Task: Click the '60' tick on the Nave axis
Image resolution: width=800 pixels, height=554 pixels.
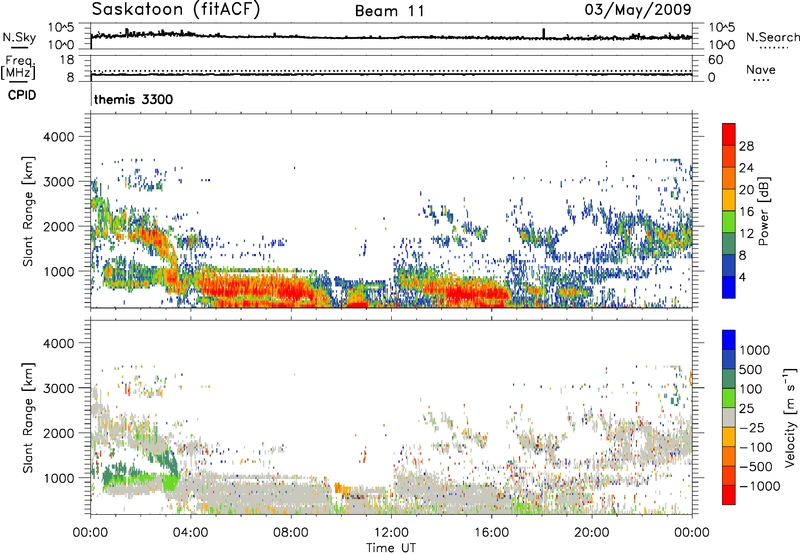Action: pos(716,60)
